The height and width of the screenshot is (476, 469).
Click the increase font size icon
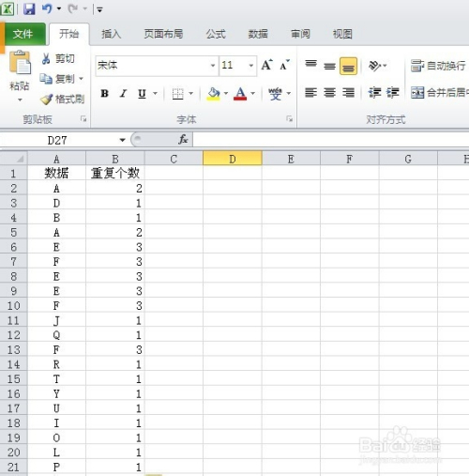(x=267, y=65)
